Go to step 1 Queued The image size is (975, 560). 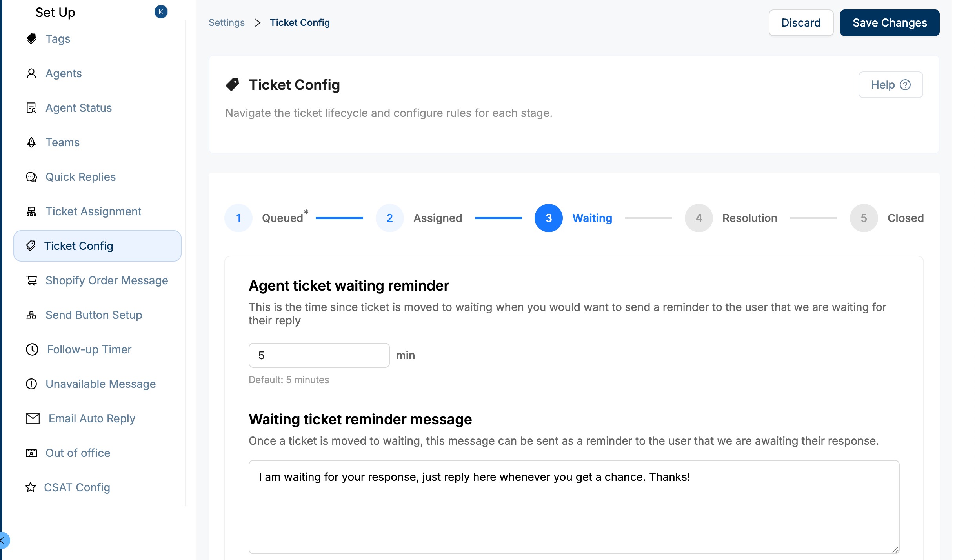pyautogui.click(x=238, y=218)
